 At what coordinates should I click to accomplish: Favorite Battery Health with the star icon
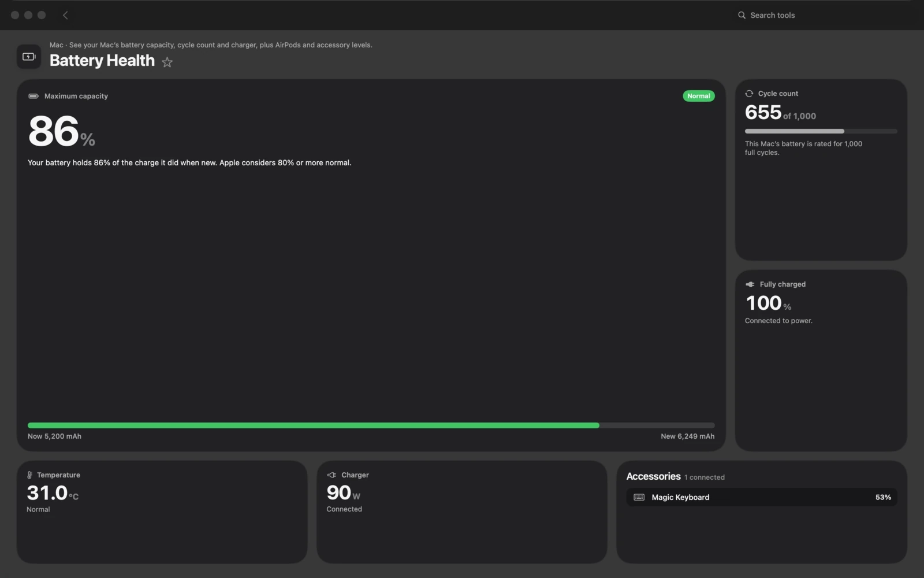click(167, 62)
